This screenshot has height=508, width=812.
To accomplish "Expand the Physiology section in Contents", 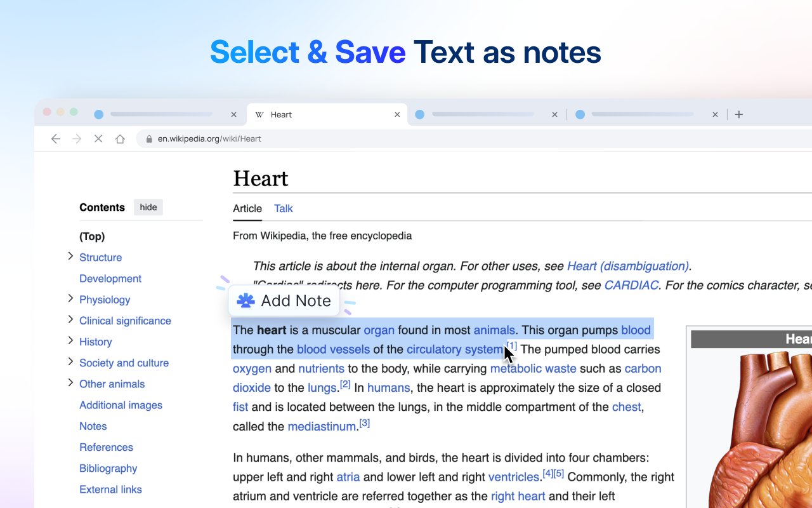I will tap(70, 298).
